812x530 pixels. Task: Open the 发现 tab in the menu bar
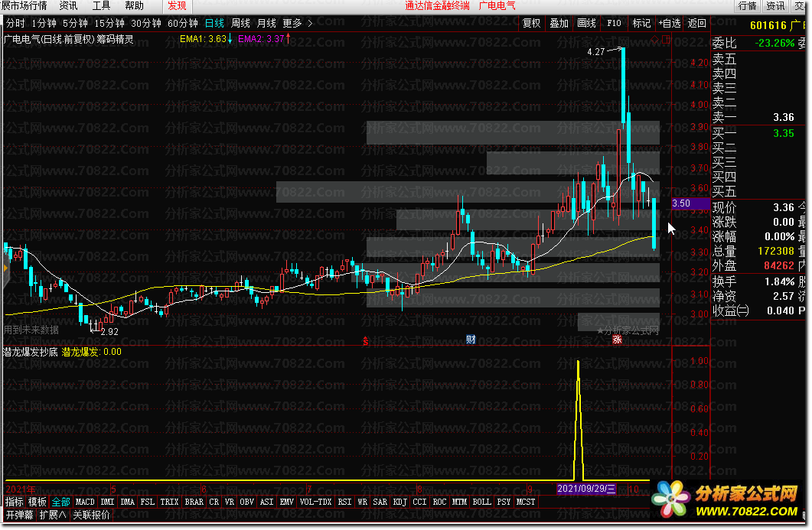click(x=177, y=5)
